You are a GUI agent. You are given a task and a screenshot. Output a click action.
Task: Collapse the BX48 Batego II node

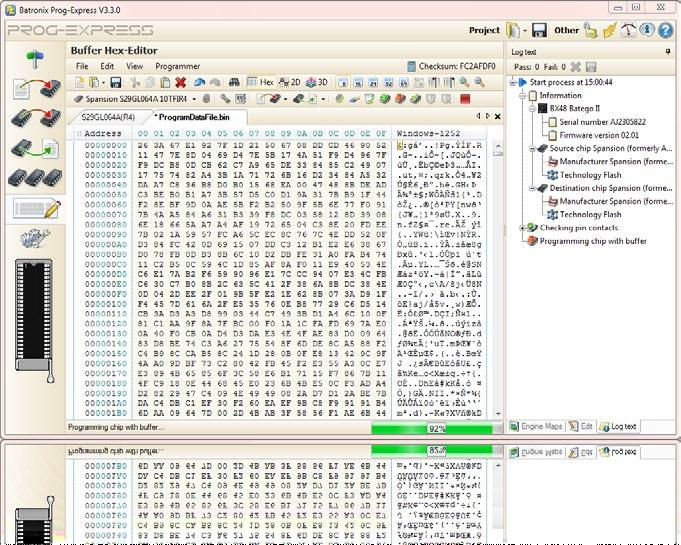(x=532, y=109)
